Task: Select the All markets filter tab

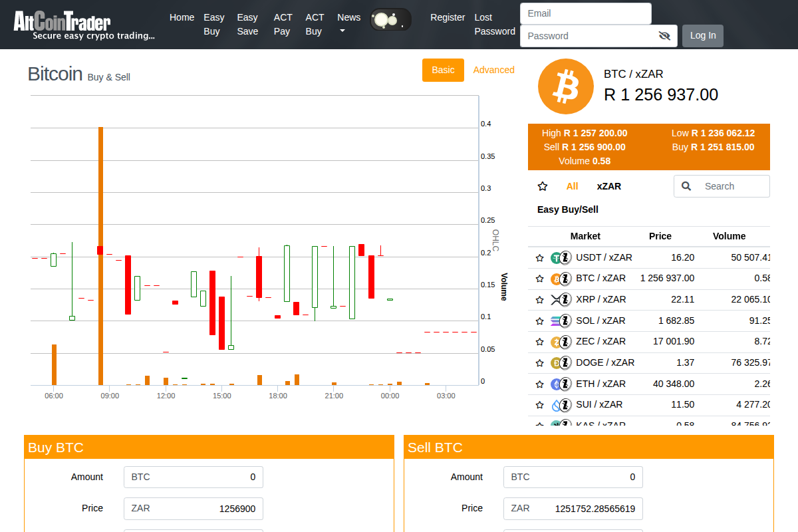Action: 572,186
